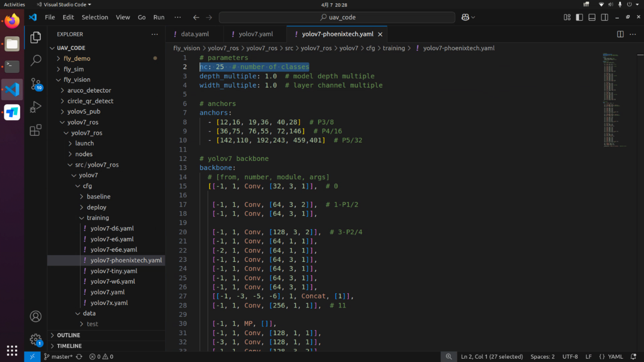Click the uav_code command center search box

point(337,17)
